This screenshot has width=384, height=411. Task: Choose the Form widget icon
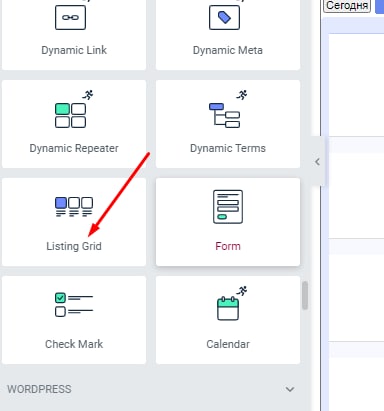pos(228,207)
